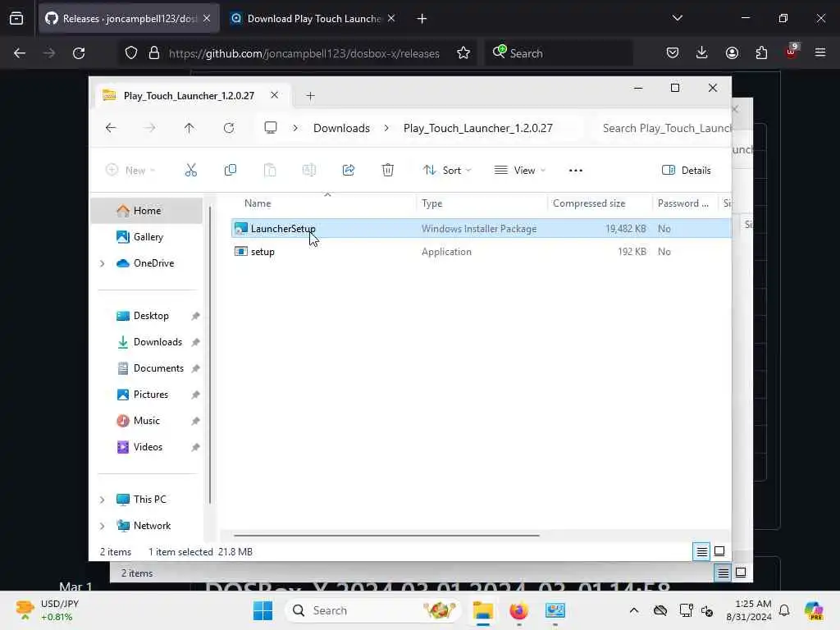Click the Delete trash can icon
This screenshot has height=630, width=840.
pyautogui.click(x=388, y=171)
